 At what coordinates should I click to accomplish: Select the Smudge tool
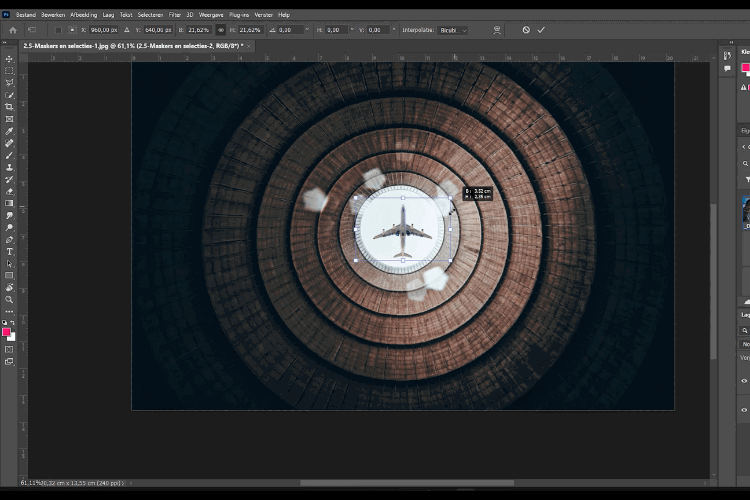coord(9,216)
